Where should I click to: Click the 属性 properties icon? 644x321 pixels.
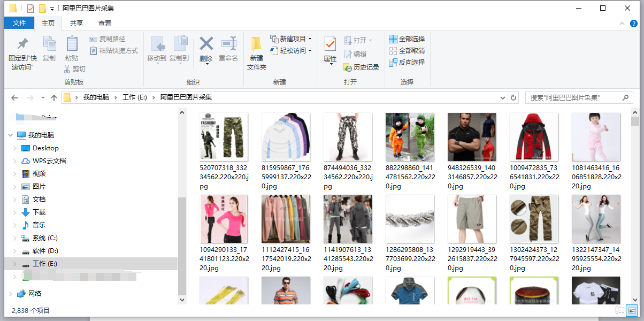click(x=330, y=44)
